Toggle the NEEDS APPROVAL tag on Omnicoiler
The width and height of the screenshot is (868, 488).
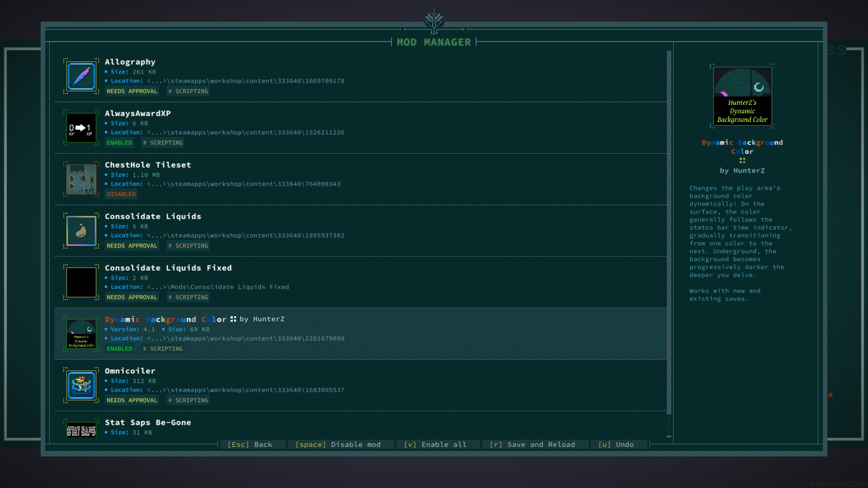[132, 400]
